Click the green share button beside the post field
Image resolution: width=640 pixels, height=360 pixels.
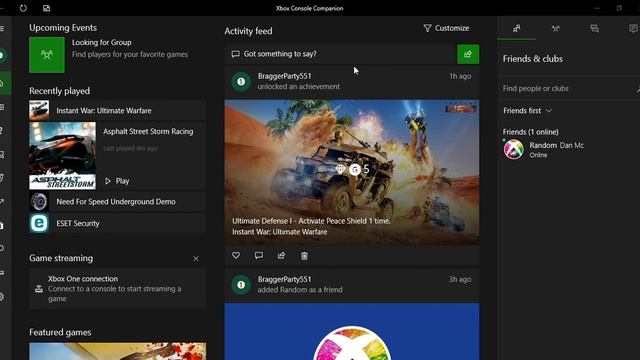coord(468,54)
